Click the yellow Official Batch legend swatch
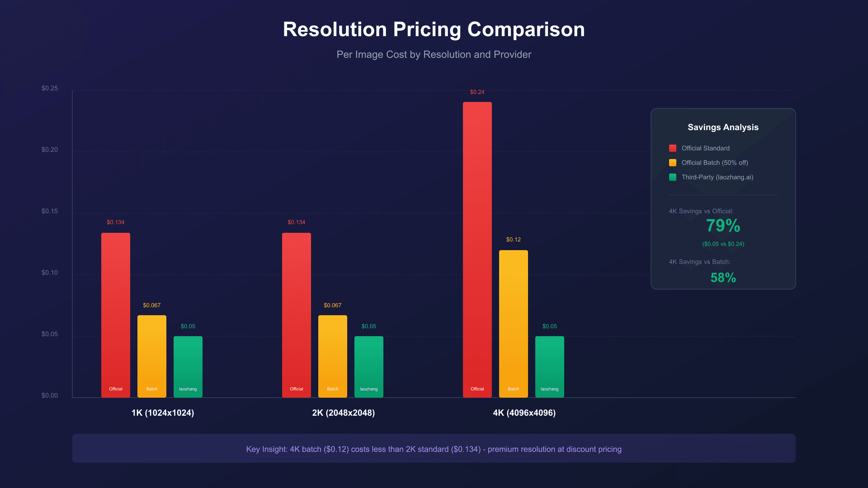Viewport: 868px width, 488px height. click(x=672, y=163)
